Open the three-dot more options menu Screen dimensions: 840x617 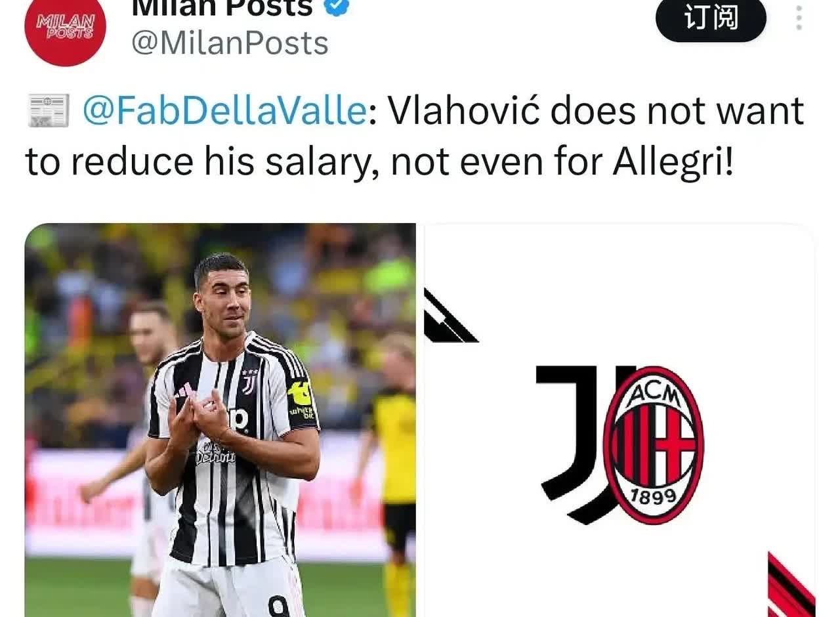pyautogui.click(x=799, y=18)
